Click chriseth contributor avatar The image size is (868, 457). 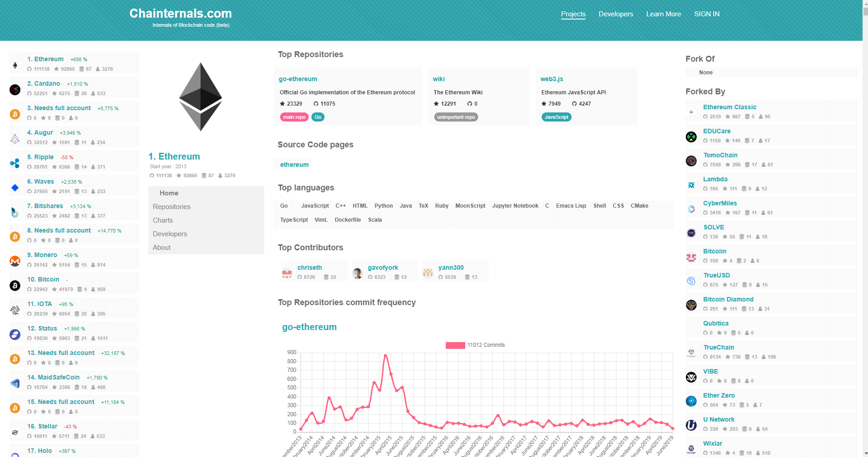[287, 273]
